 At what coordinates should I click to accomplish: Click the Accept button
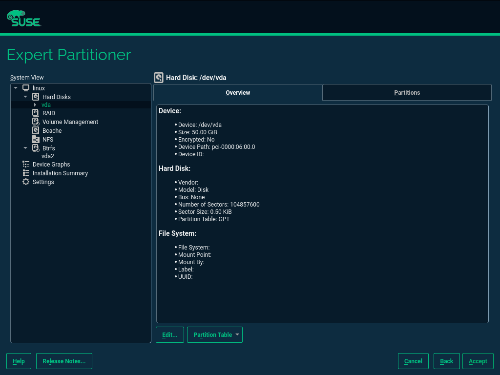pos(478,361)
